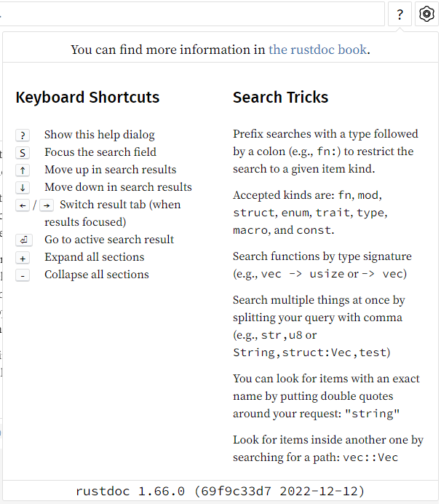
Task: Open the rustdoc book link
Action: coord(318,50)
